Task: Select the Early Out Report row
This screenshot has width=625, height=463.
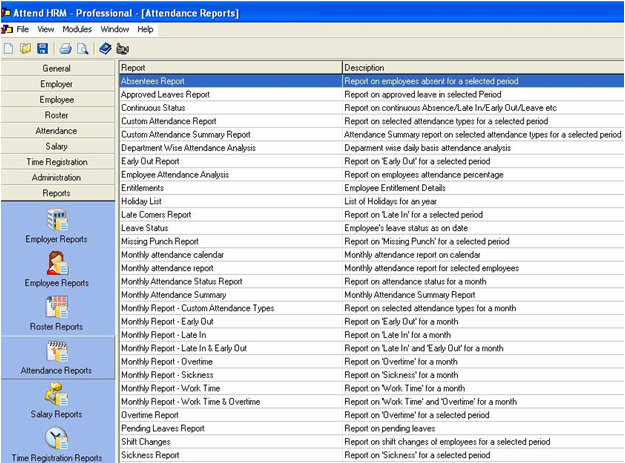Action: (371, 161)
